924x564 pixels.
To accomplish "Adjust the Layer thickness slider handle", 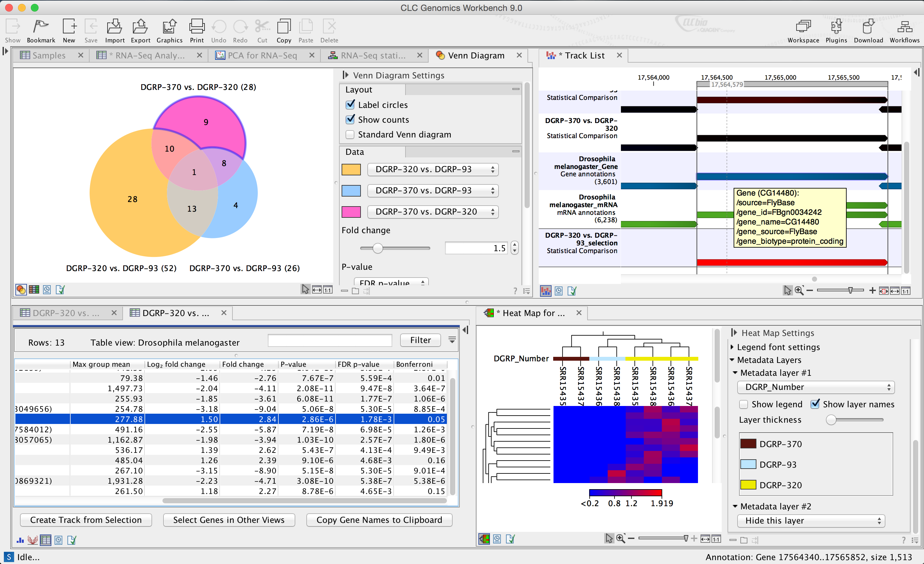I will [x=831, y=419].
